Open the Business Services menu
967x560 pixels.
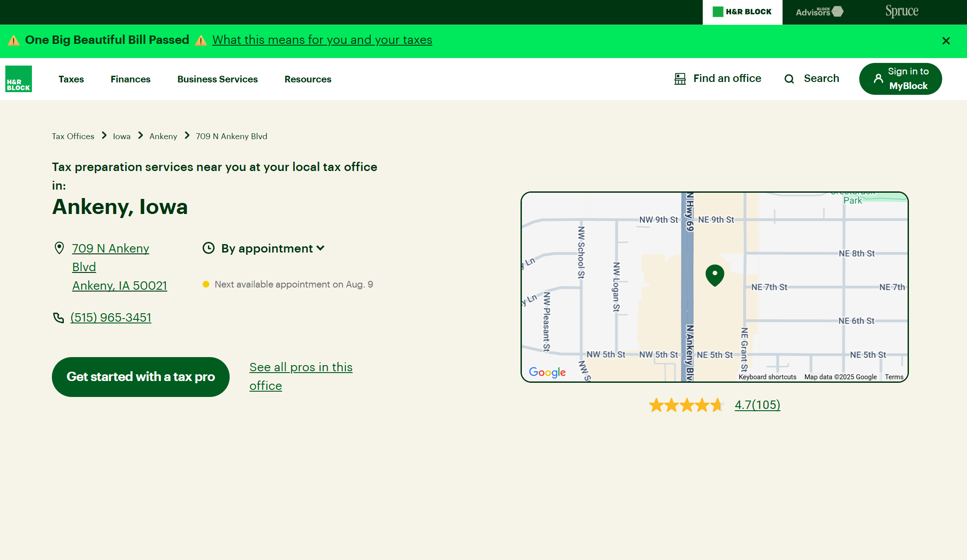[217, 79]
